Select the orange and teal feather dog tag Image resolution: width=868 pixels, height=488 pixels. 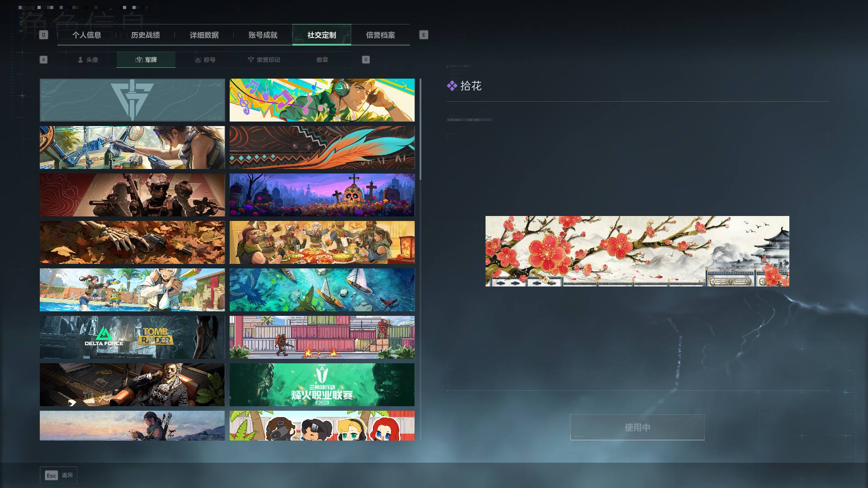(322, 148)
